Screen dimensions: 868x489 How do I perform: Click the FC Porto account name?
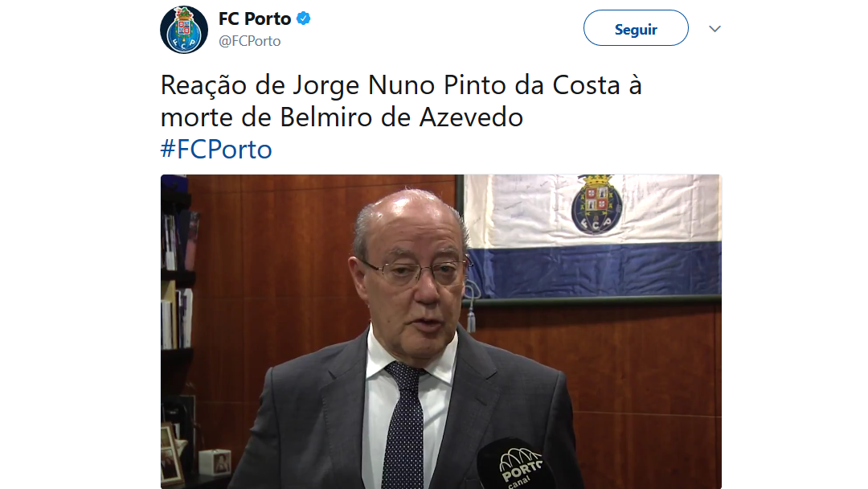255,18
